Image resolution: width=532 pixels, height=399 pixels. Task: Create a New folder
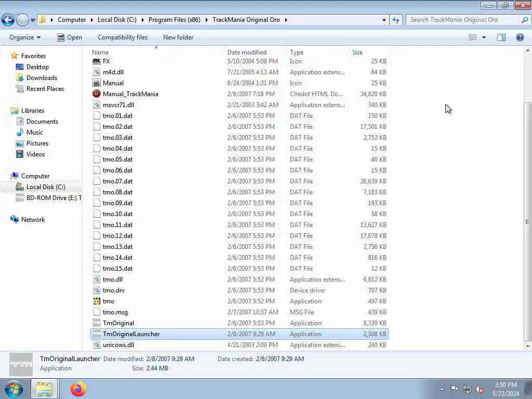[178, 37]
